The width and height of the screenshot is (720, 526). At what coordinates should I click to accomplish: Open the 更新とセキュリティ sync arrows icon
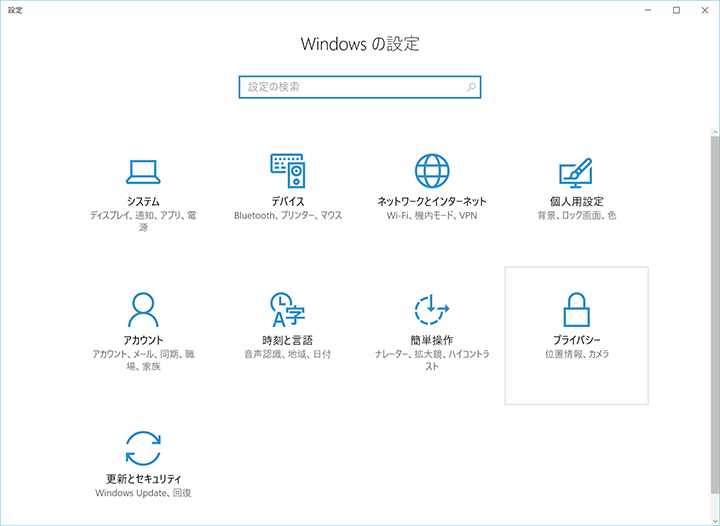[x=143, y=448]
